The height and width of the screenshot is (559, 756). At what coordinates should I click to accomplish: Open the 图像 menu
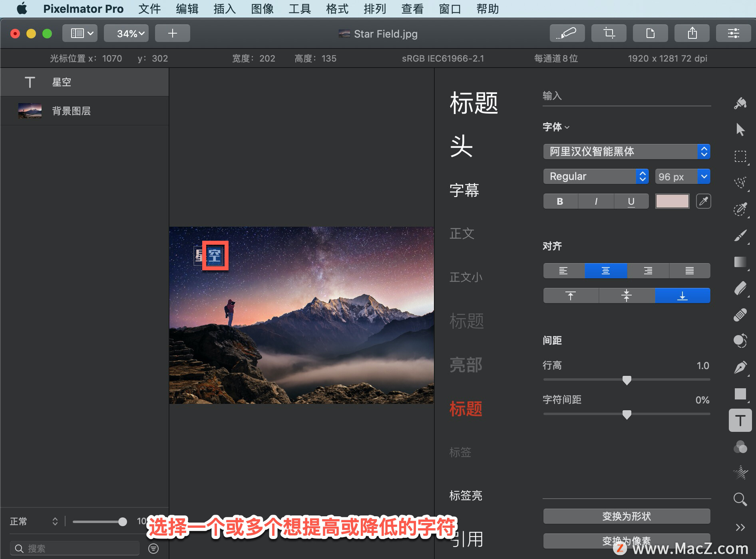[262, 9]
